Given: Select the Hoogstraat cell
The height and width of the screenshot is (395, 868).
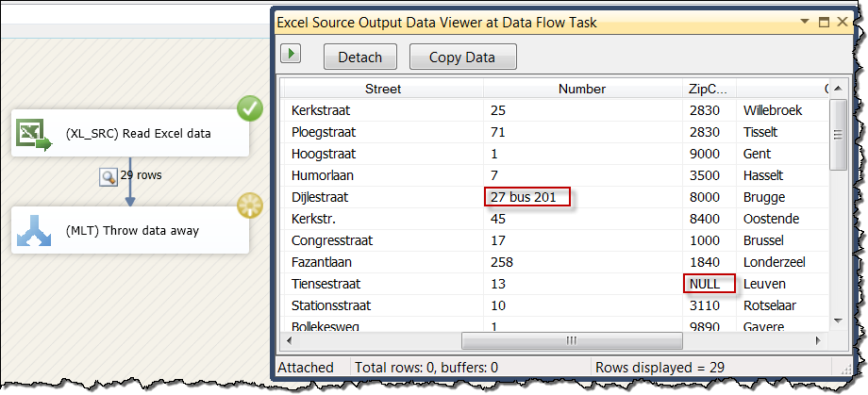Looking at the screenshot, I should (383, 154).
